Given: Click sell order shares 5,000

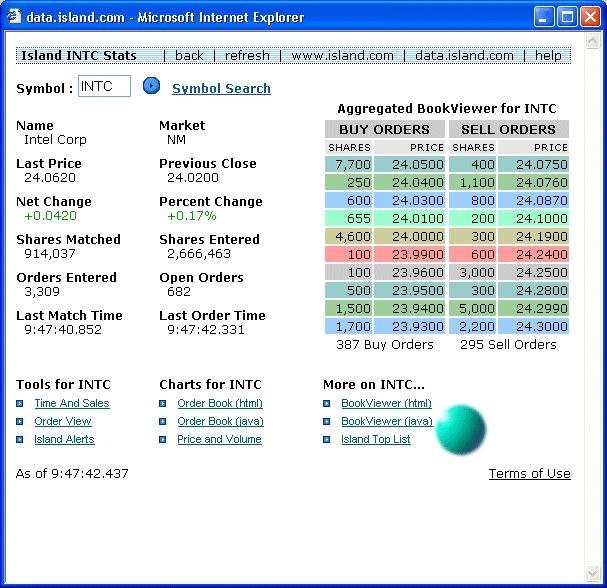Looking at the screenshot, I should click(x=472, y=309).
